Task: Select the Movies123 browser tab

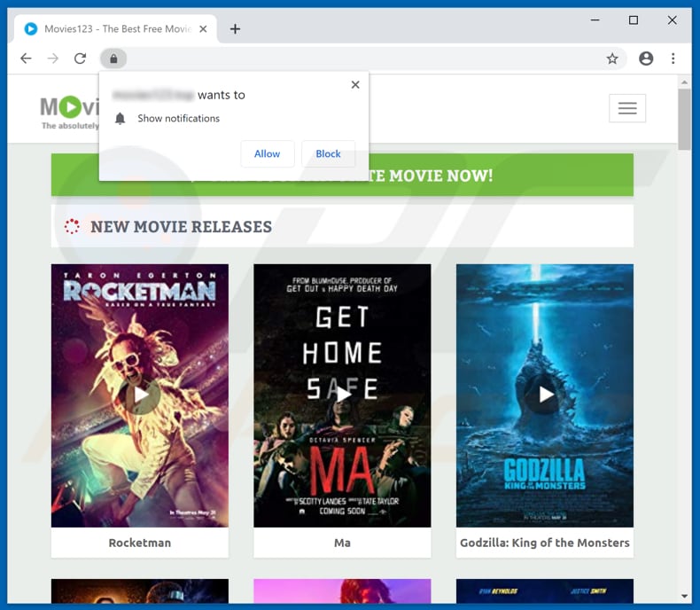Action: [115, 29]
